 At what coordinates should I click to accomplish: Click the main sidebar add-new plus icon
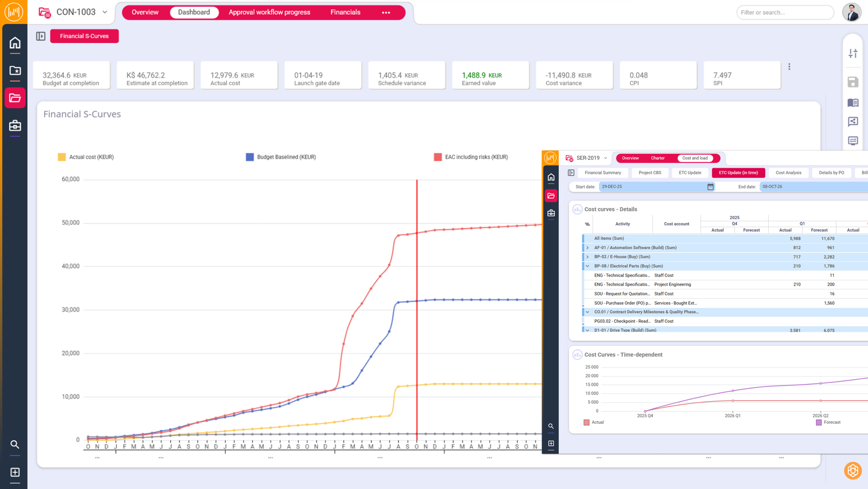click(15, 472)
